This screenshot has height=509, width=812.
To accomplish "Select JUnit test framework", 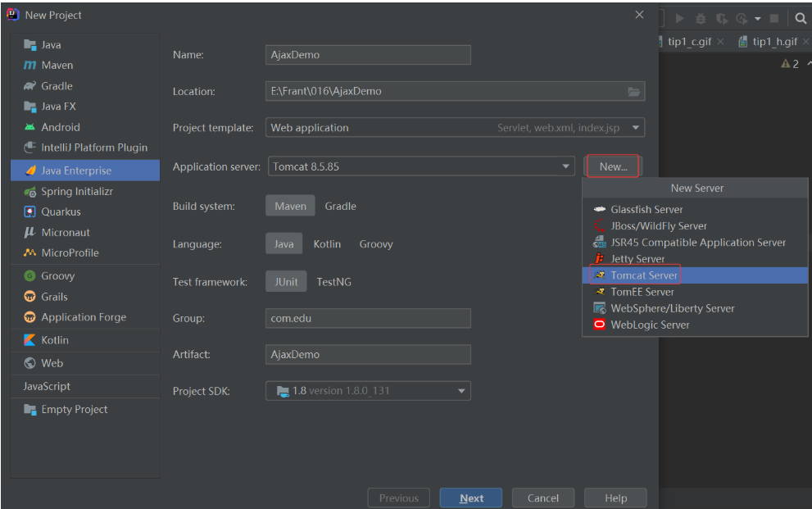I will tap(286, 282).
